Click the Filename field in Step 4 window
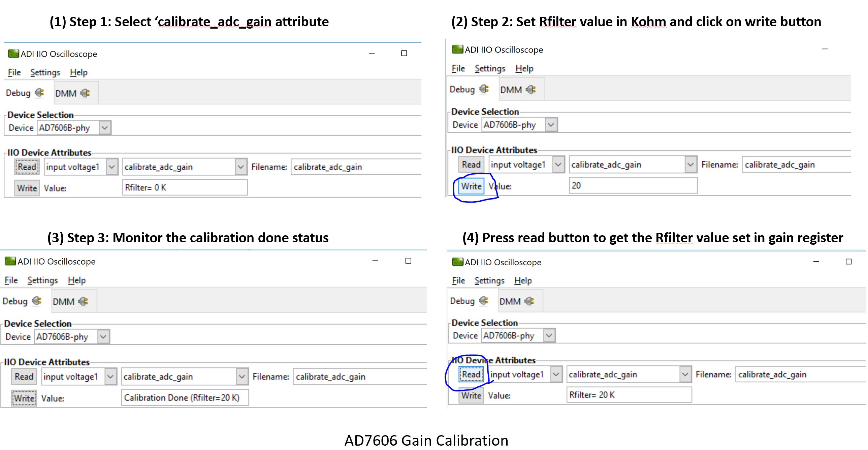868x450 pixels. [800, 374]
